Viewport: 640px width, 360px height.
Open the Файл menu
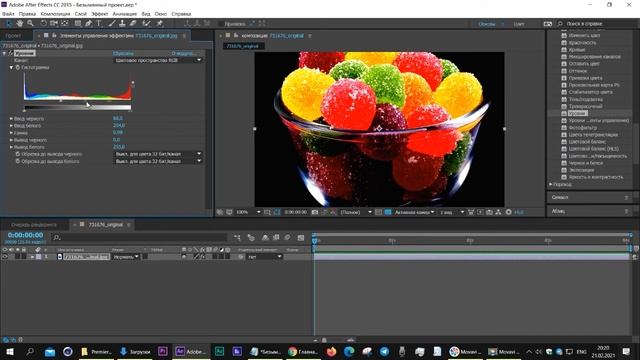[8, 14]
